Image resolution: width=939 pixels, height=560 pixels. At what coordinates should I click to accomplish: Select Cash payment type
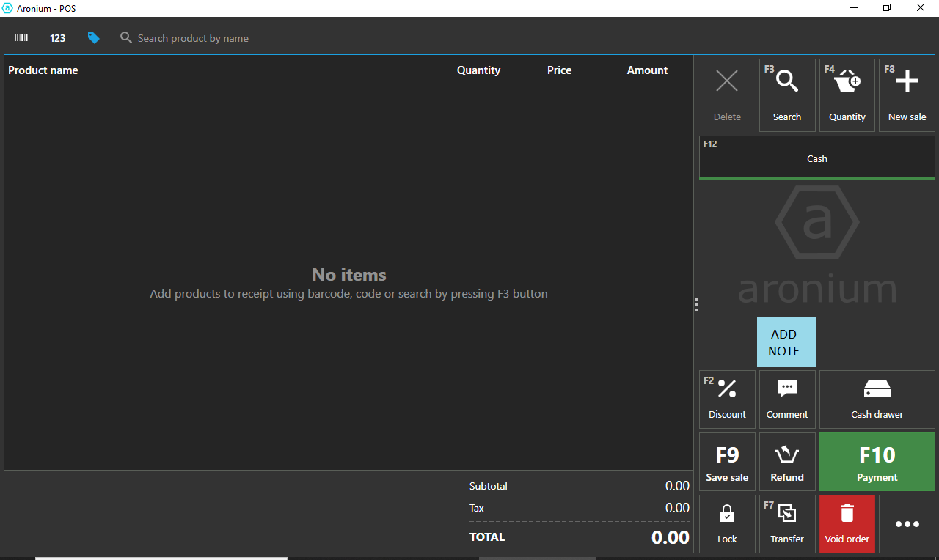coord(816,158)
